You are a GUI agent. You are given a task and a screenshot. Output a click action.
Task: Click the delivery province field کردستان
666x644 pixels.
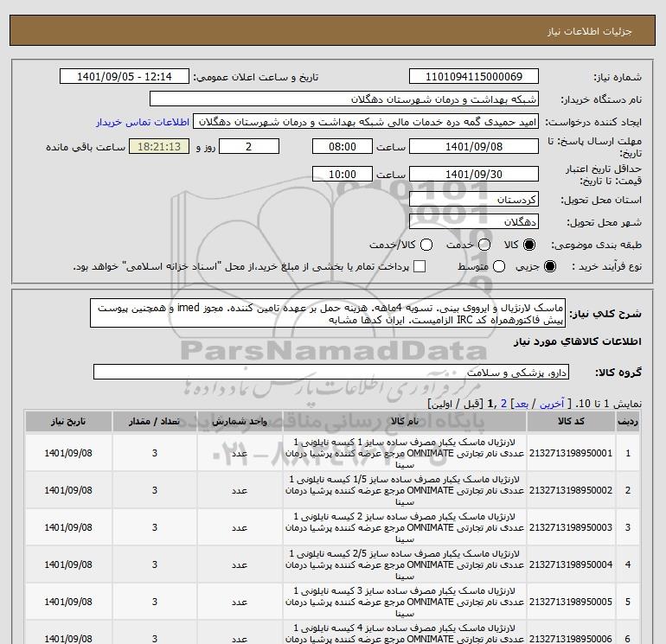(x=474, y=199)
